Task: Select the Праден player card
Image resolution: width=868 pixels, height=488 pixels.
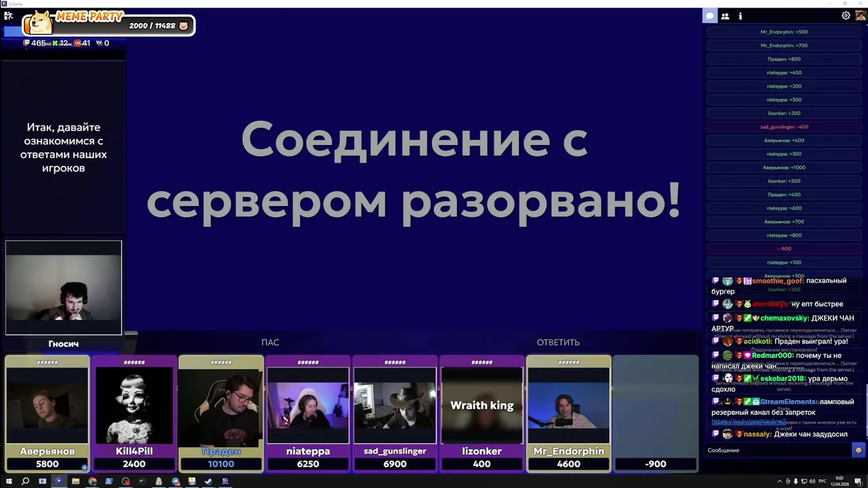Action: click(x=221, y=413)
